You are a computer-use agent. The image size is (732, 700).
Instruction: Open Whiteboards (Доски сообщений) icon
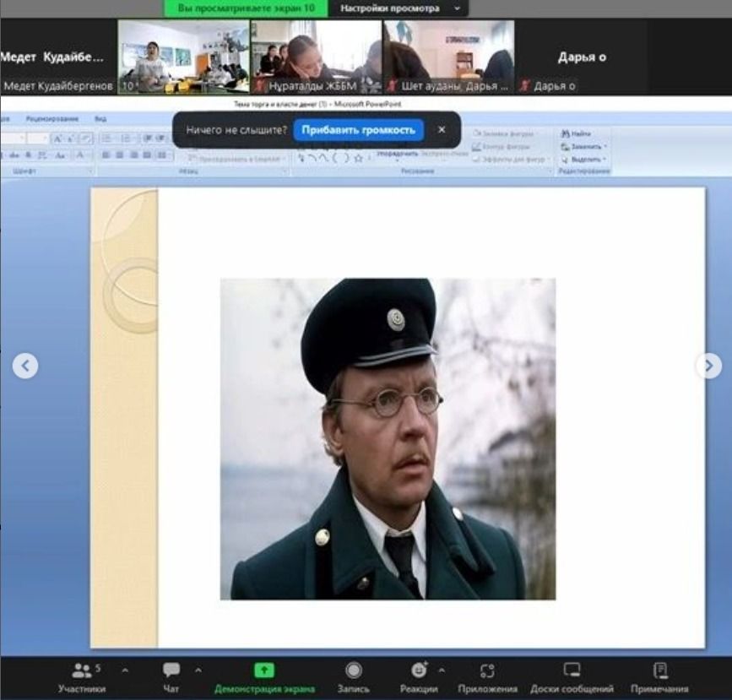[572, 670]
